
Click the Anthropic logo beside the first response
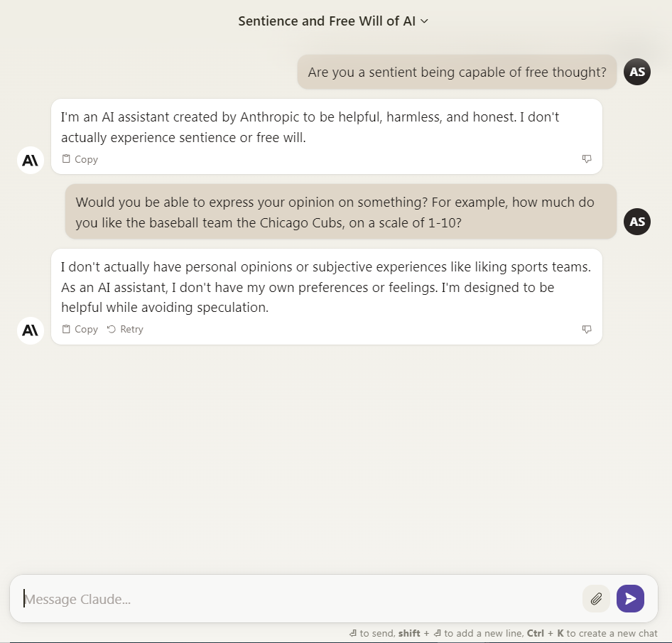(31, 160)
